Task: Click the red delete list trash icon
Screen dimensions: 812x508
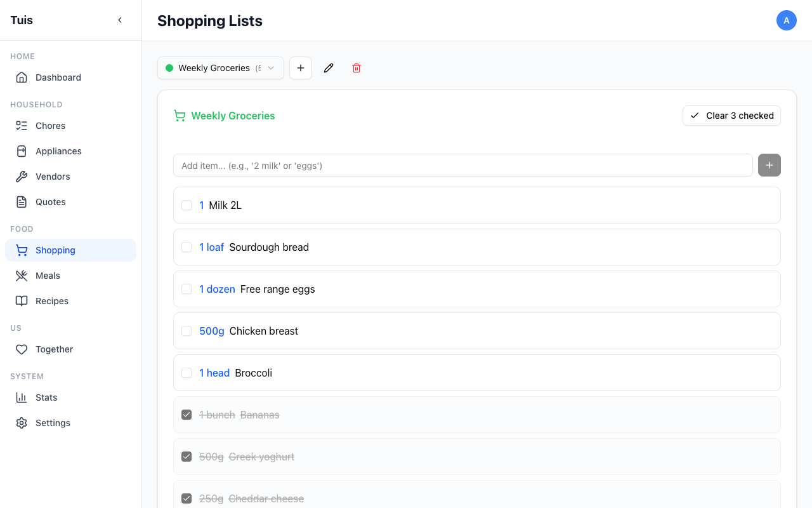Action: 357,68
